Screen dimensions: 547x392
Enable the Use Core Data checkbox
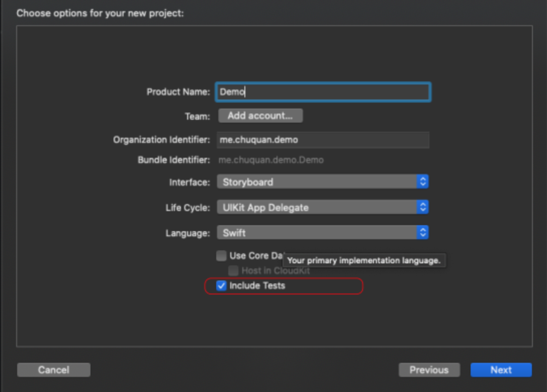(x=221, y=256)
